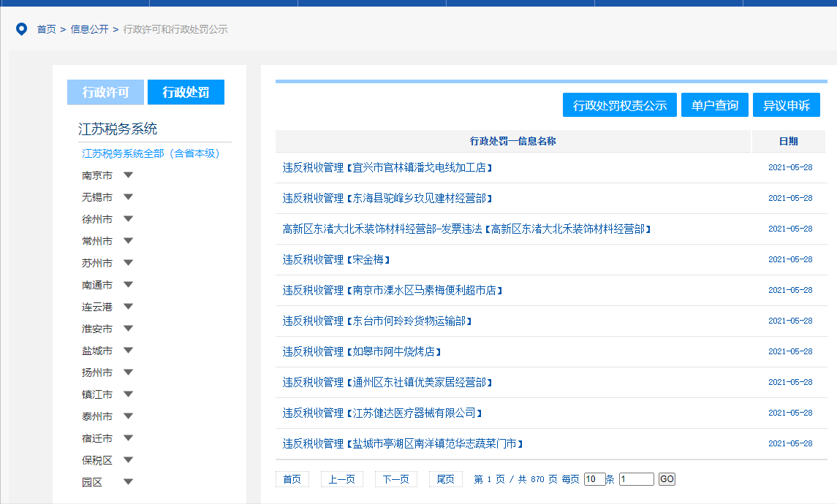
Task: Choose 盐城市 from the region list
Action: point(97,351)
